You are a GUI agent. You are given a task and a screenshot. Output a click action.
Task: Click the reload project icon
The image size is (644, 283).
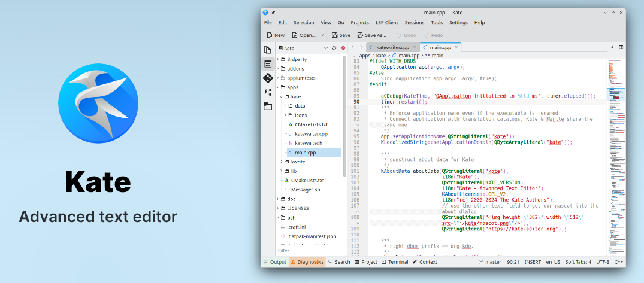click(334, 47)
